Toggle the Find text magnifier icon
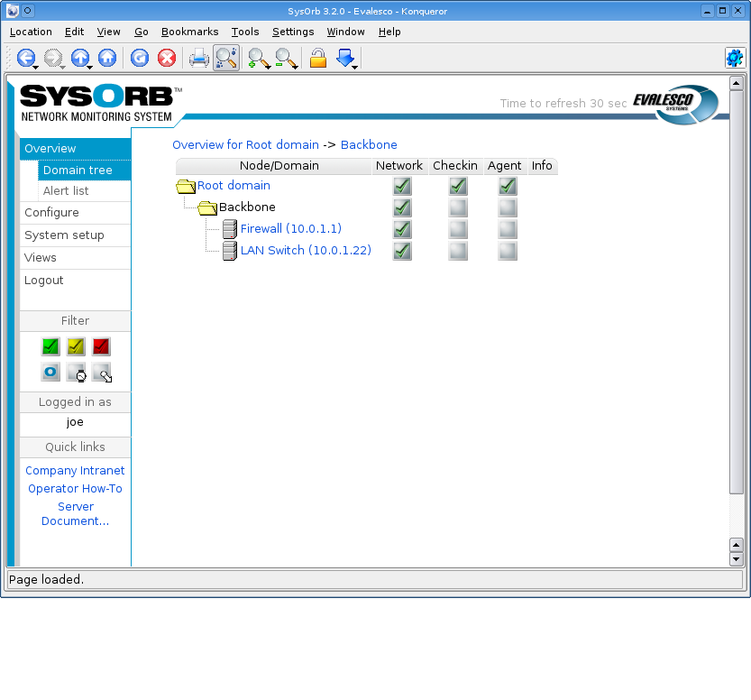This screenshot has width=751, height=700. coord(226,58)
